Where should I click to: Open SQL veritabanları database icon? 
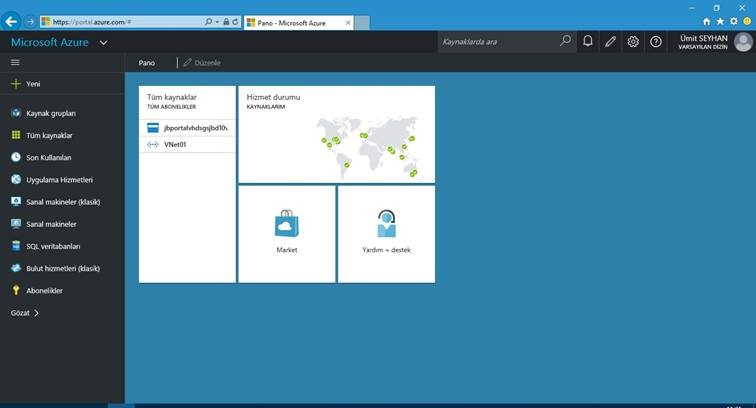16,246
